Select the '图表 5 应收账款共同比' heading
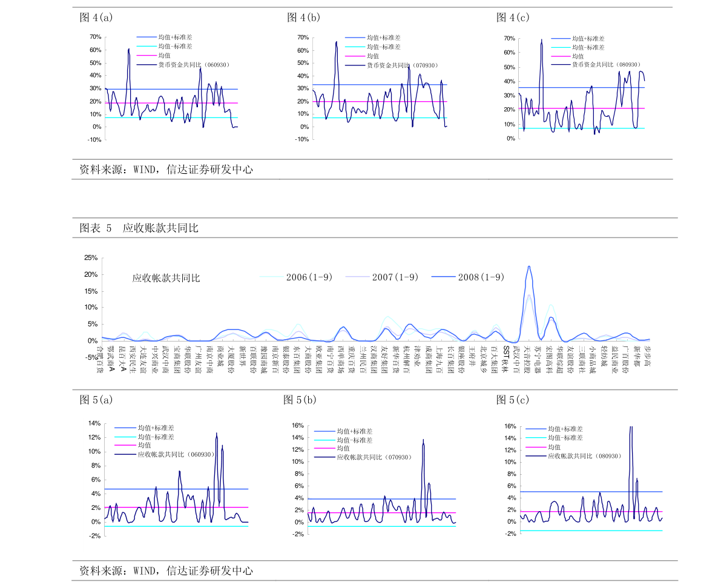Viewport: 721px width, 588px height. pos(139,228)
